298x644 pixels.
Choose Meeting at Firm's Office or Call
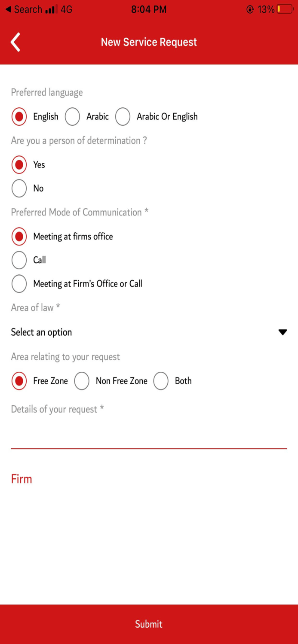pyautogui.click(x=19, y=284)
